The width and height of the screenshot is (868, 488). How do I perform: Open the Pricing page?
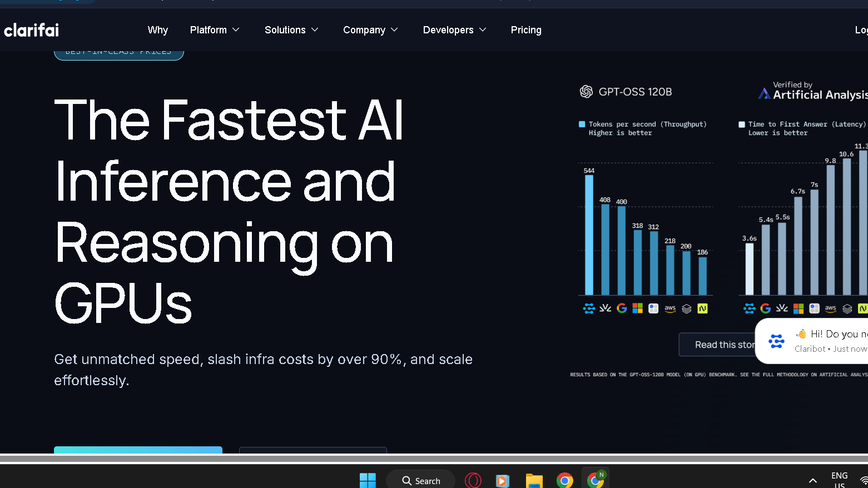tap(526, 30)
